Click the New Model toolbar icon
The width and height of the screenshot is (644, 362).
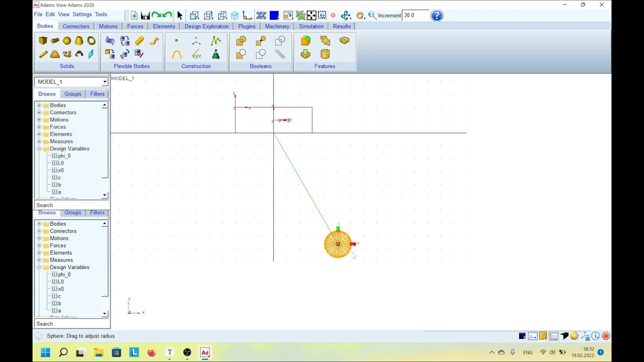coord(134,16)
